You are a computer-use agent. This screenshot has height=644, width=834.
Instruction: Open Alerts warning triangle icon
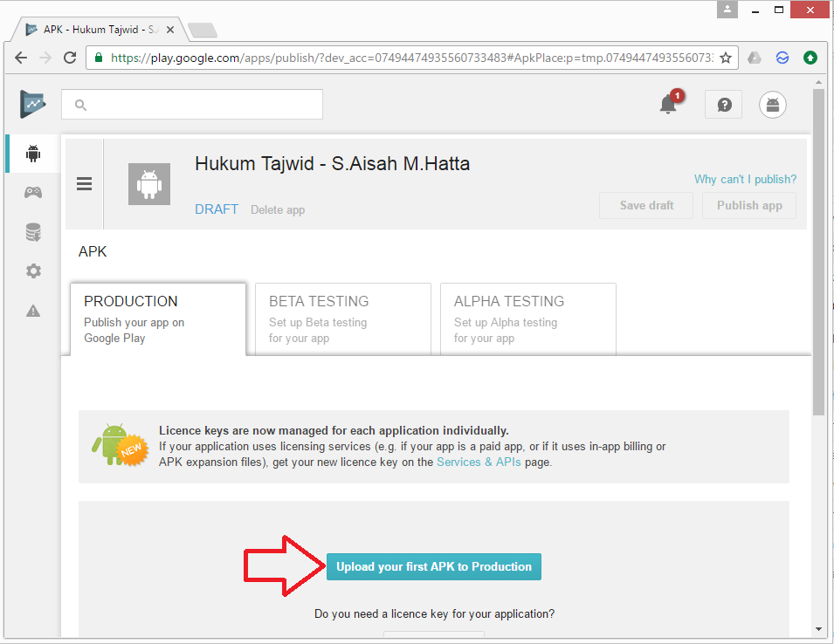[x=33, y=311]
